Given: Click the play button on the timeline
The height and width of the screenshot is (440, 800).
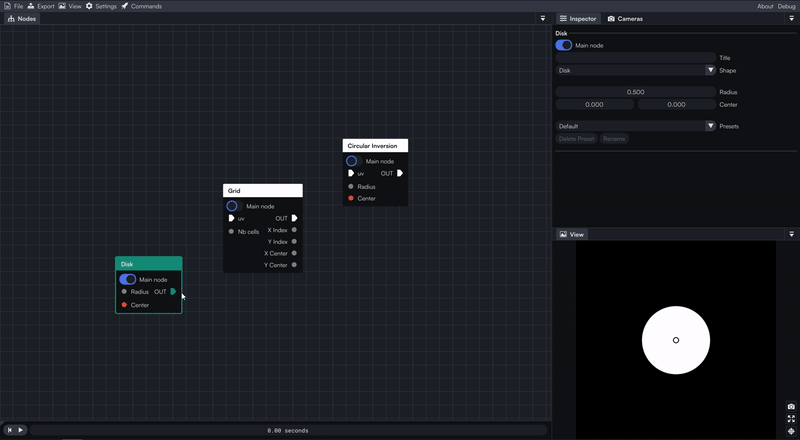Looking at the screenshot, I should [x=20, y=430].
